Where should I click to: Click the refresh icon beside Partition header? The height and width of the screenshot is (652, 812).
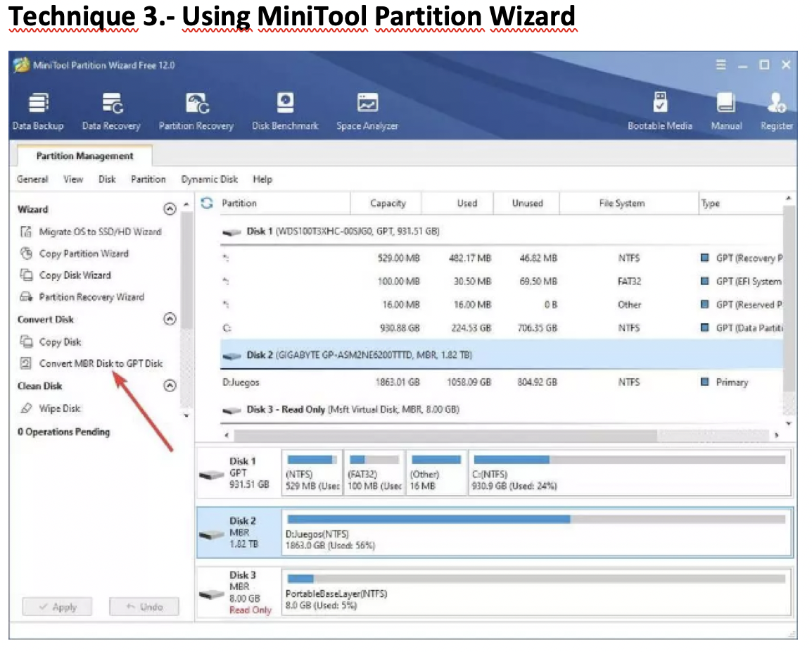[207, 203]
